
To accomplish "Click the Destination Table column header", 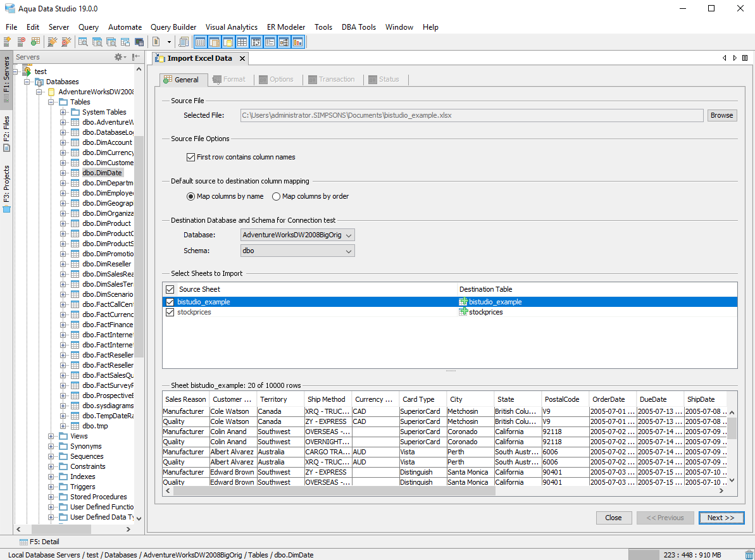I will click(x=597, y=289).
